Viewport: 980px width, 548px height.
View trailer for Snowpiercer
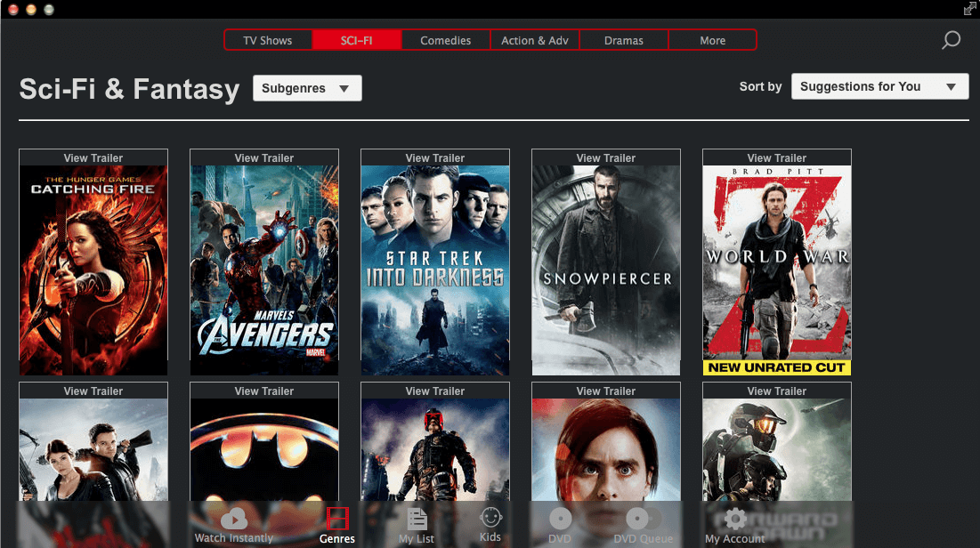pos(605,158)
